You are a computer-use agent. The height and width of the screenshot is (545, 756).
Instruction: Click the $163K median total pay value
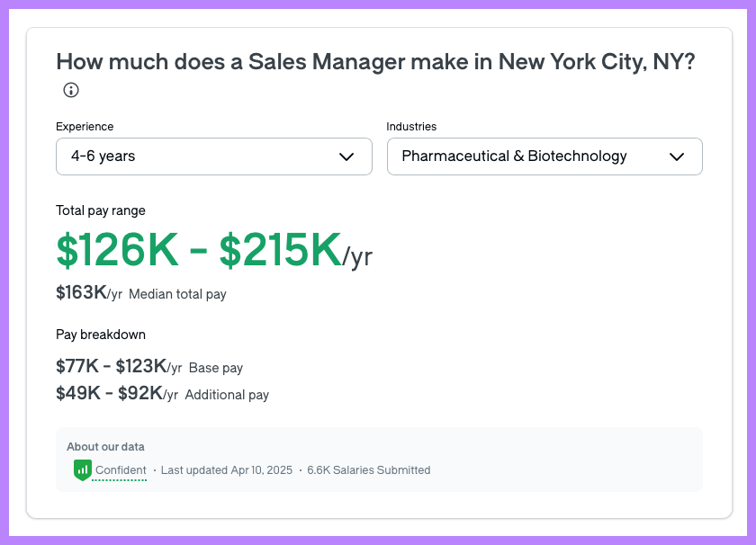pyautogui.click(x=76, y=293)
